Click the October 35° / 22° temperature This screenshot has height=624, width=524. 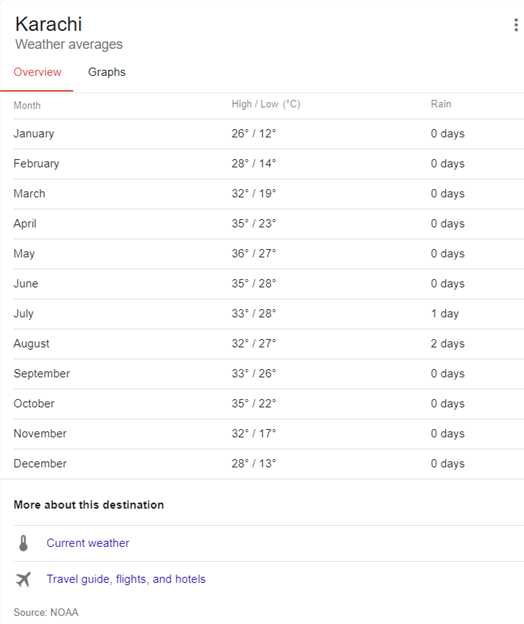point(254,404)
